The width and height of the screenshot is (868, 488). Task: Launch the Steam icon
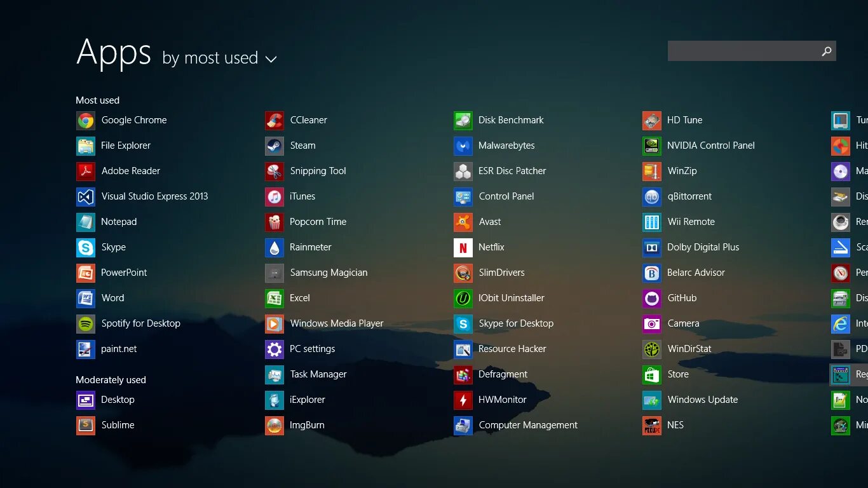[275, 146]
